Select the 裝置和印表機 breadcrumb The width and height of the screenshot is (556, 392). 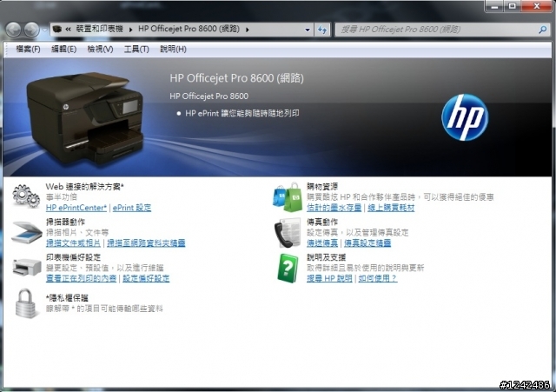coord(99,29)
